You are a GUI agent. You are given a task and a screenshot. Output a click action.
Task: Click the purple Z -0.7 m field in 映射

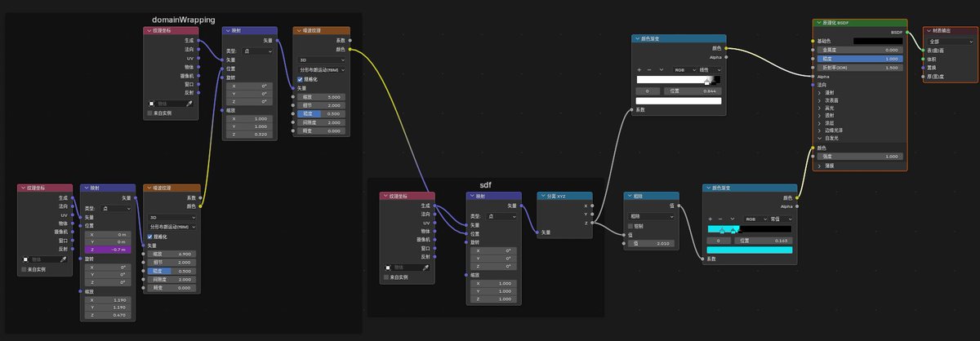point(108,250)
